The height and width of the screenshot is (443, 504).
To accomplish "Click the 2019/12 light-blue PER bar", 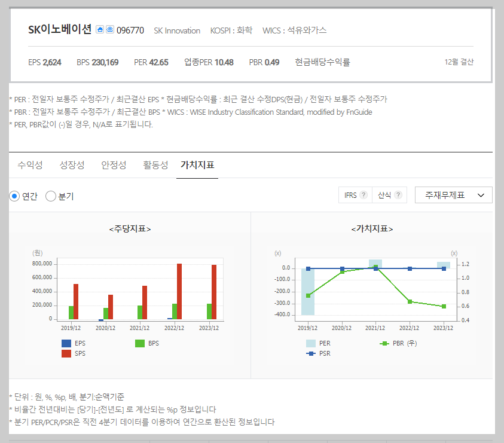I will tap(308, 292).
